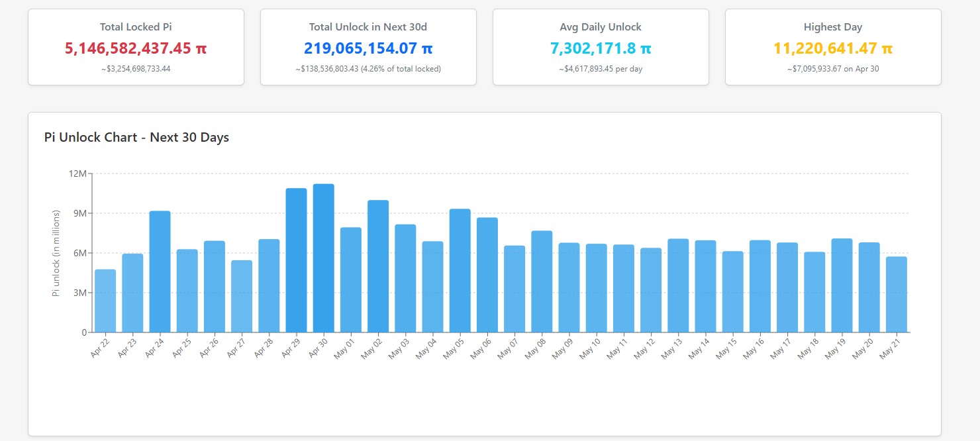Select the Apr 22 bar
This screenshot has height=441, width=980.
[x=105, y=301]
